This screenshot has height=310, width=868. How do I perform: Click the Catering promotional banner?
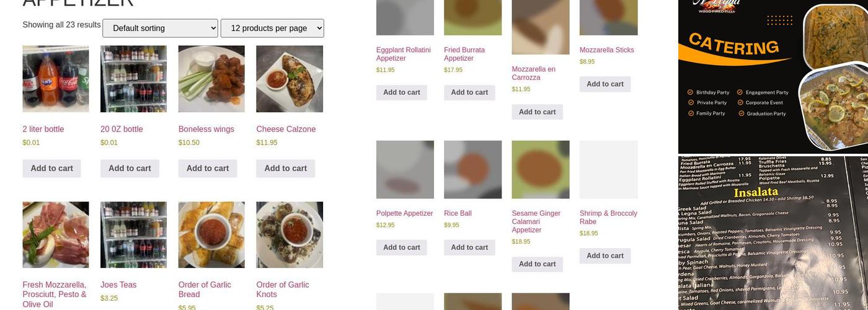pyautogui.click(x=773, y=76)
